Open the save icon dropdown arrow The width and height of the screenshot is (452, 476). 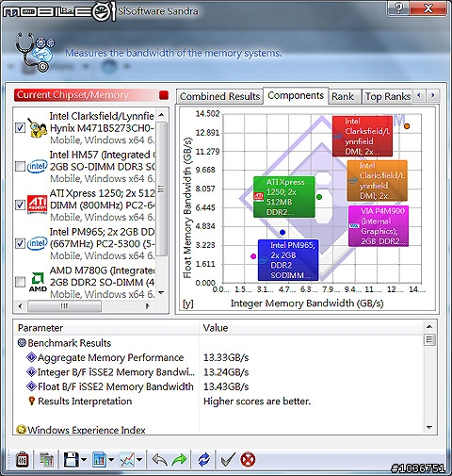coord(84,460)
